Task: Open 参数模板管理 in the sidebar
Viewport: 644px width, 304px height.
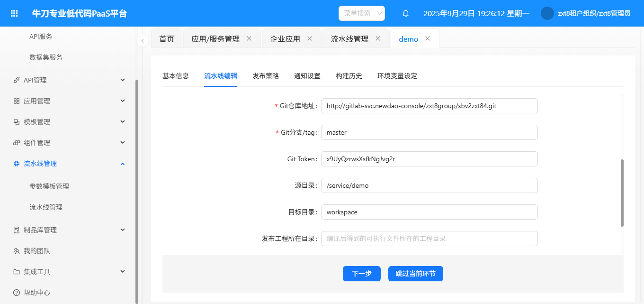Action: [49, 186]
